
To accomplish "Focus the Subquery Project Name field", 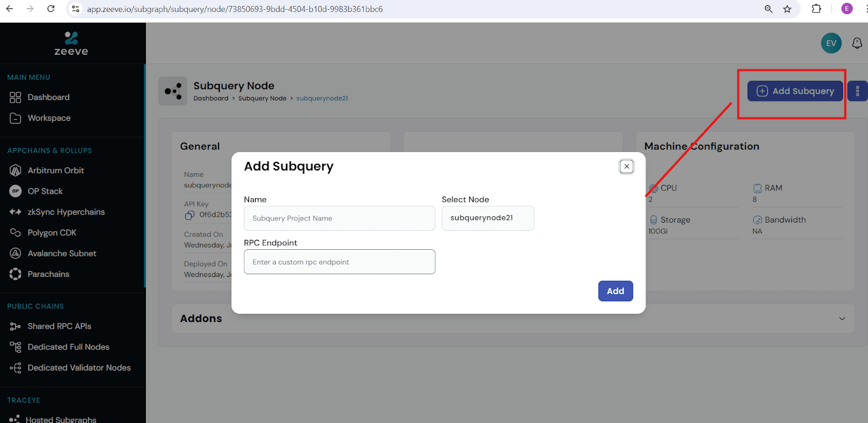I will coord(340,218).
